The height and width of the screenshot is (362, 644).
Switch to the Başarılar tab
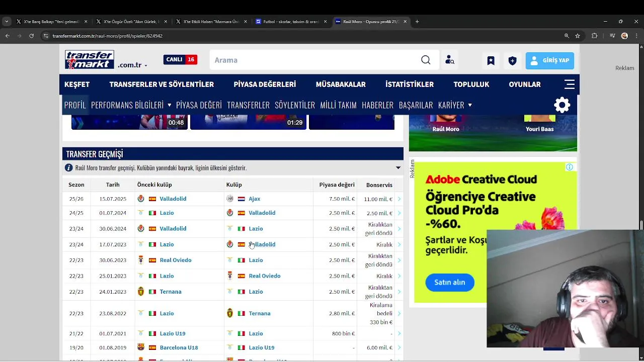[x=416, y=105]
